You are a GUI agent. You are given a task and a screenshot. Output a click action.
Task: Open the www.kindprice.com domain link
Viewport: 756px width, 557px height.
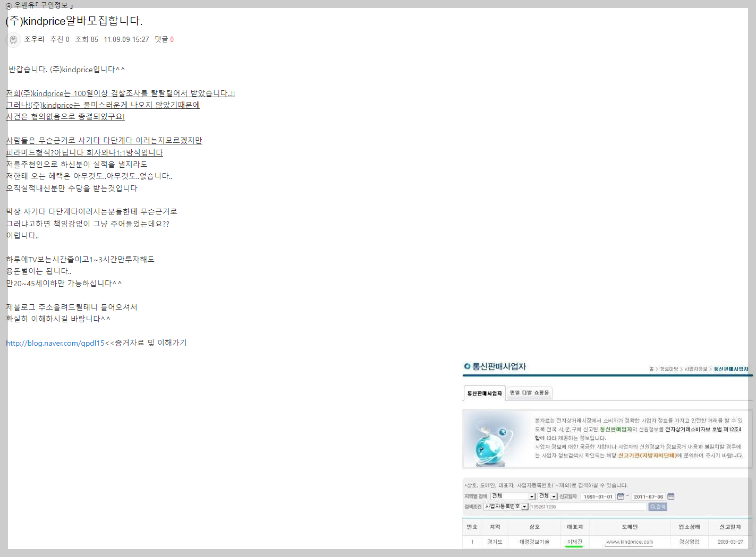coord(630,542)
